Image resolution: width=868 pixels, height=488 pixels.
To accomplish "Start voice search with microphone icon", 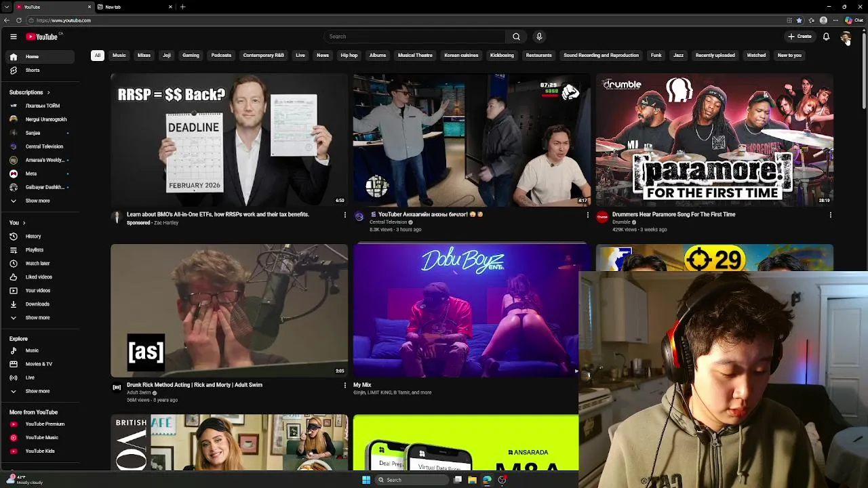I will 539,37.
